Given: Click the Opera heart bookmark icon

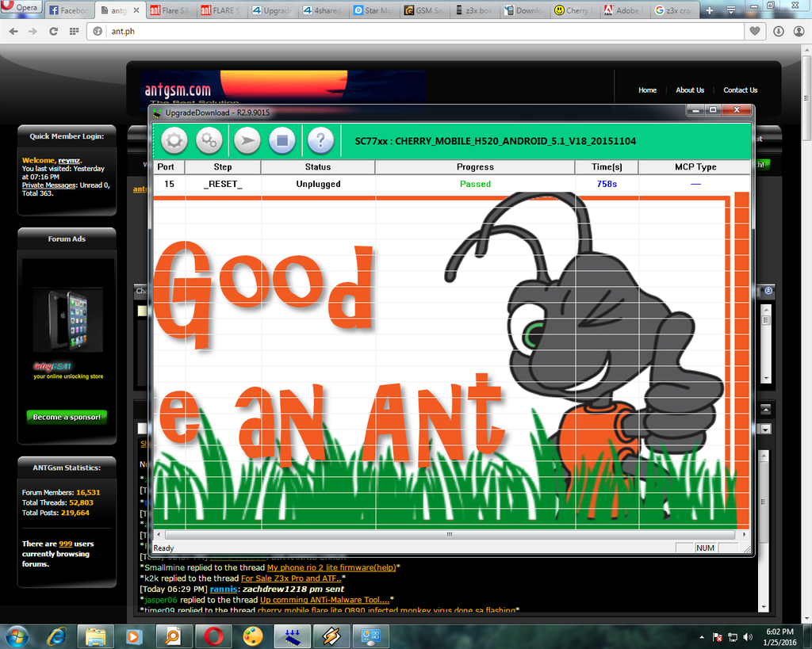Looking at the screenshot, I should (756, 31).
